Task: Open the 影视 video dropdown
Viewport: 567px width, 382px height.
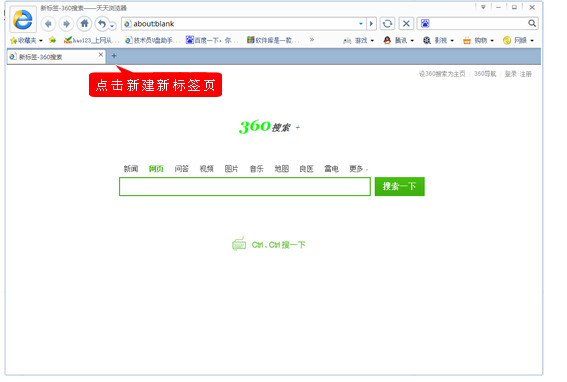Action: (x=438, y=41)
